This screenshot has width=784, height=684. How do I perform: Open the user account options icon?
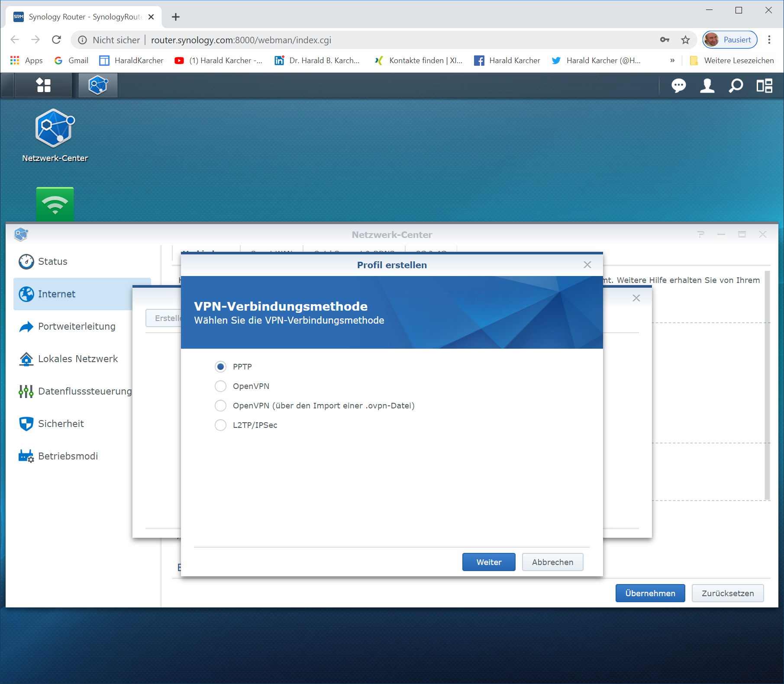[707, 86]
